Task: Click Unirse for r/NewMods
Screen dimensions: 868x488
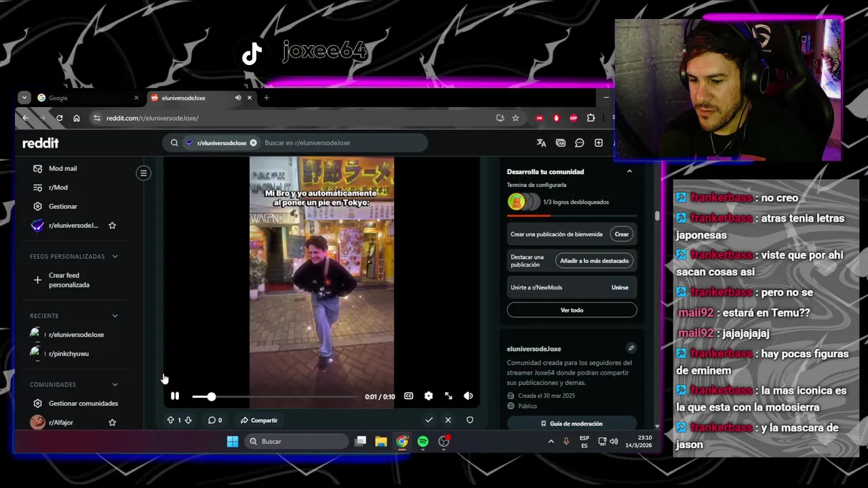Action: point(620,287)
